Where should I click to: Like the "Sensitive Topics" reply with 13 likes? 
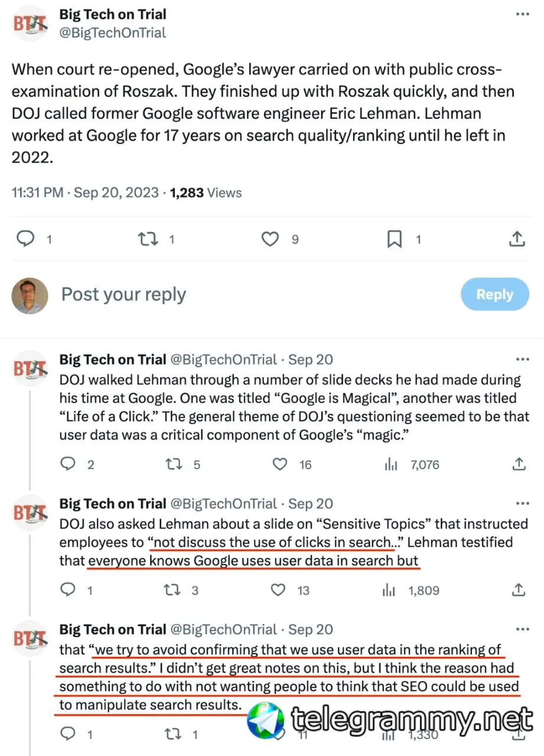278,590
